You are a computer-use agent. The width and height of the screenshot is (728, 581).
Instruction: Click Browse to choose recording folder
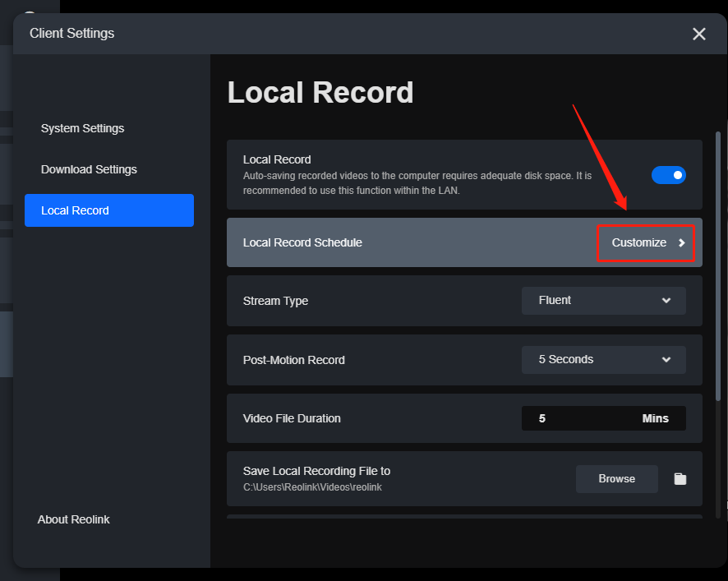point(616,479)
